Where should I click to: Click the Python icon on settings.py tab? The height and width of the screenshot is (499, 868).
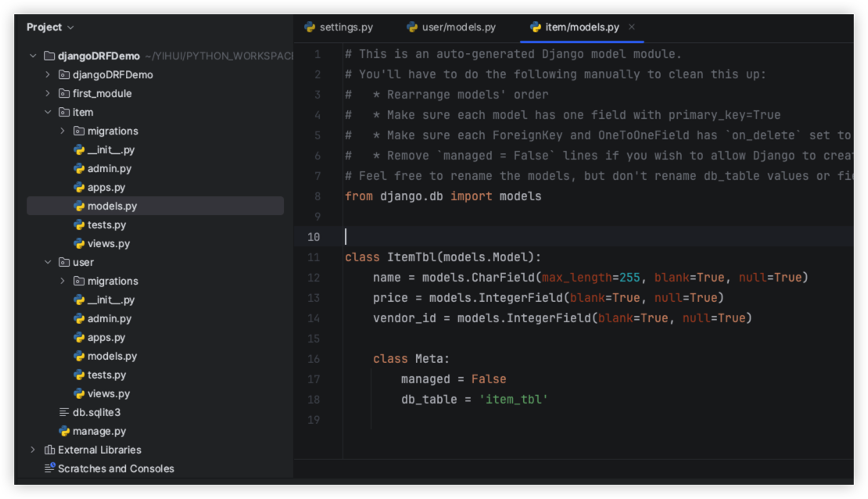pyautogui.click(x=310, y=27)
